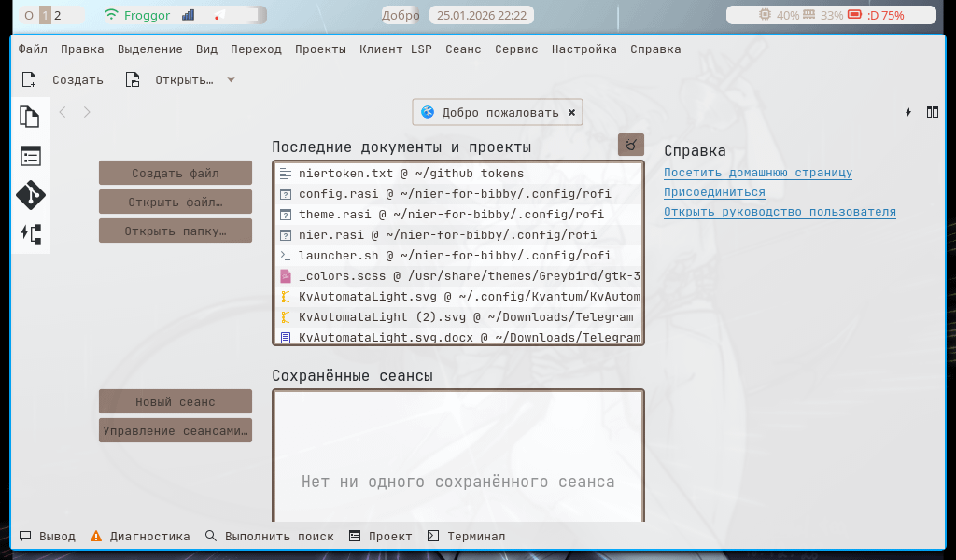956x560 pixels.
Task: Open recent file KvAutomataLight.svg in Kvantum
Action: (x=458, y=297)
